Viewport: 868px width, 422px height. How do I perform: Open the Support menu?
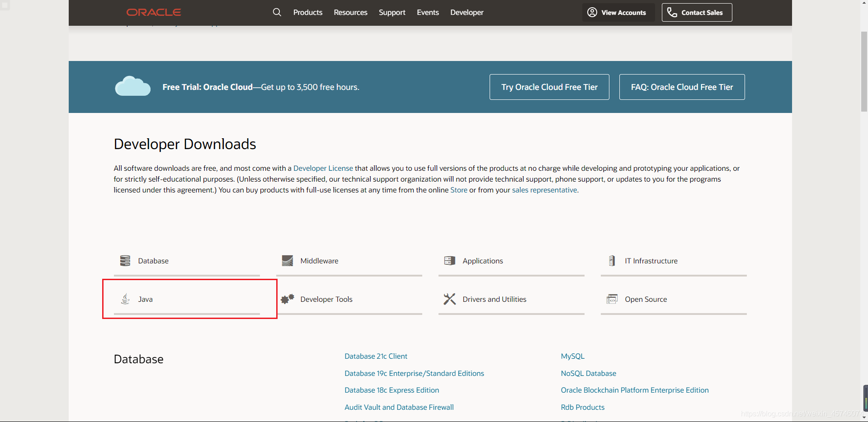tap(392, 12)
